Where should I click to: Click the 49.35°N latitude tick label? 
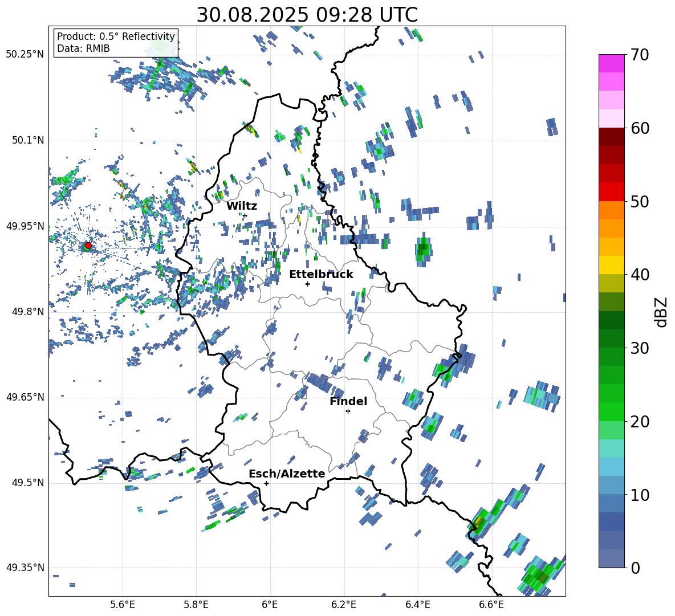coord(25,568)
